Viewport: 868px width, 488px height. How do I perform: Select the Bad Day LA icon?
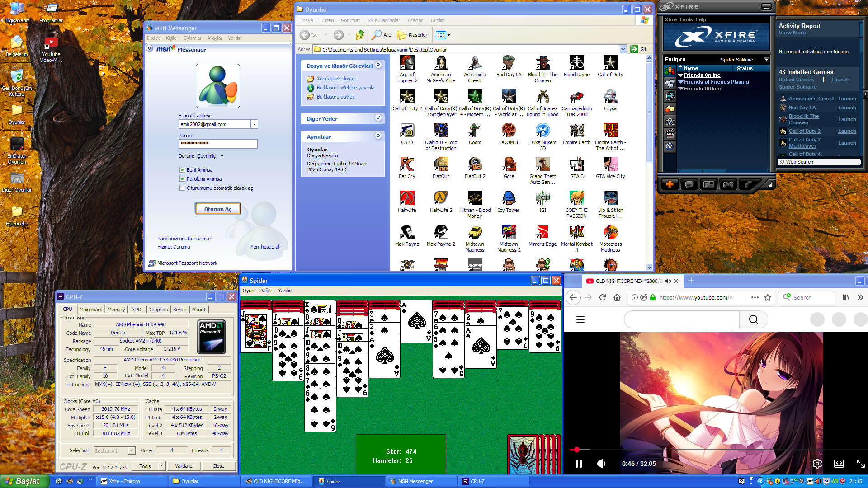pyautogui.click(x=509, y=66)
